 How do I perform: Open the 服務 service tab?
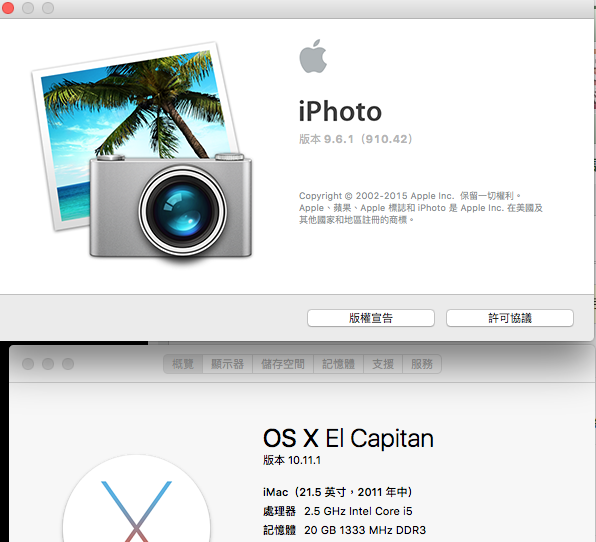pyautogui.click(x=422, y=364)
